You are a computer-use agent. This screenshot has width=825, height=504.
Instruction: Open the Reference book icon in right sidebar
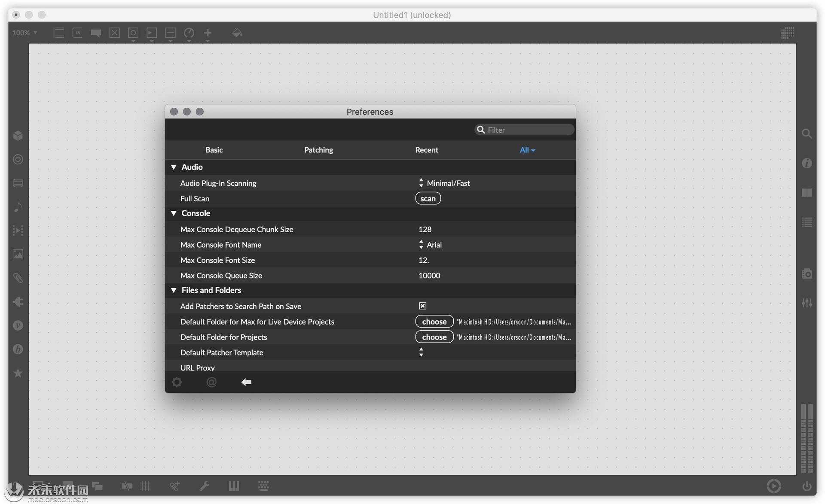pos(807,193)
